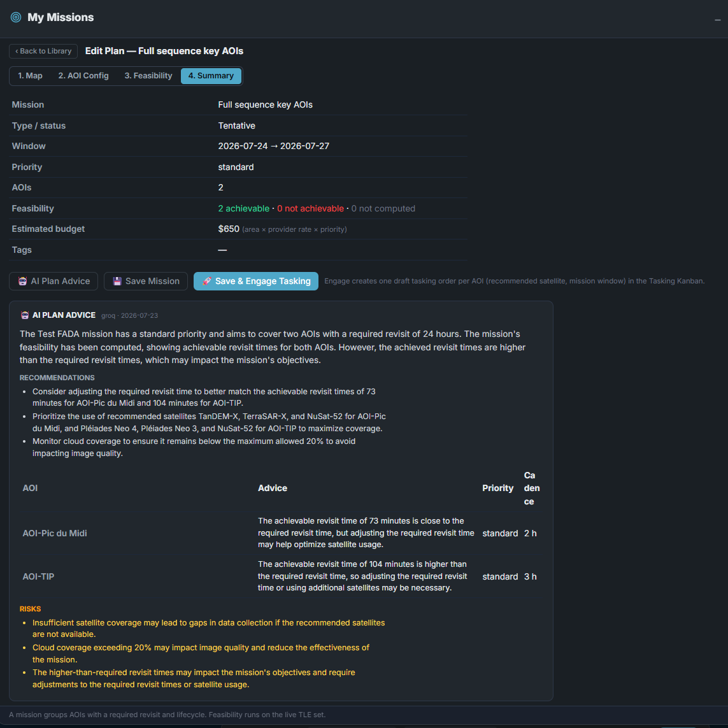Click the groq · 2026-07-23 advice source label
728x728 pixels.
tap(129, 316)
